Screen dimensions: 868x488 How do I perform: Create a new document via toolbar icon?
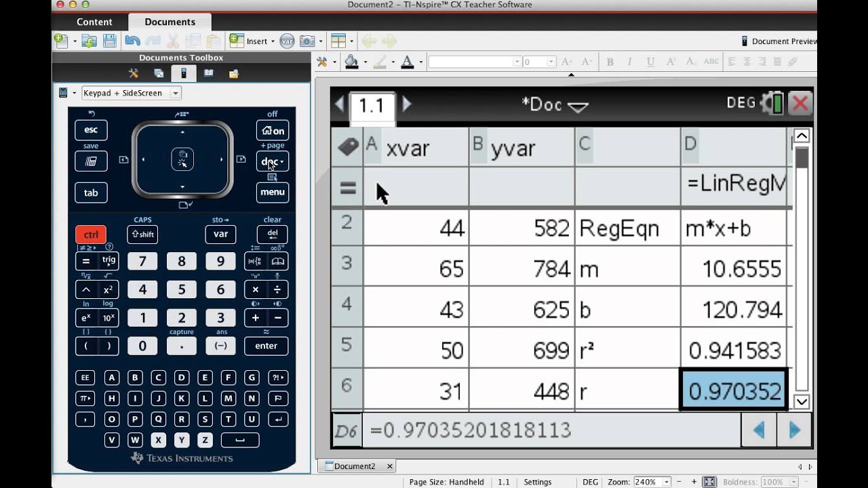(x=60, y=41)
